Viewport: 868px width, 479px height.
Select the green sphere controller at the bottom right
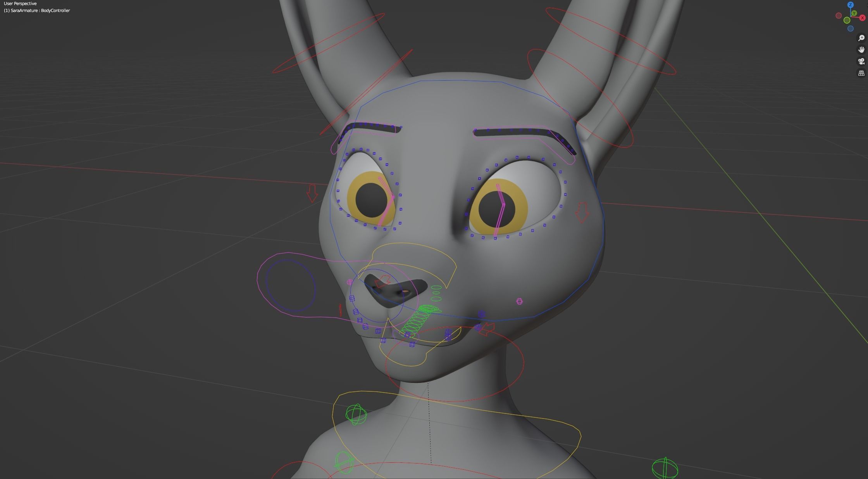click(665, 469)
